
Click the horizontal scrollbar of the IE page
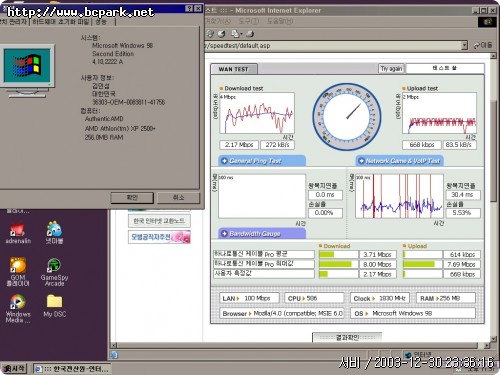[x=297, y=345]
